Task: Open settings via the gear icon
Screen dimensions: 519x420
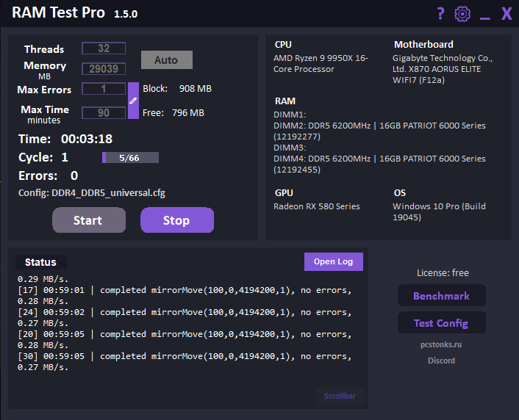Action: pyautogui.click(x=462, y=14)
